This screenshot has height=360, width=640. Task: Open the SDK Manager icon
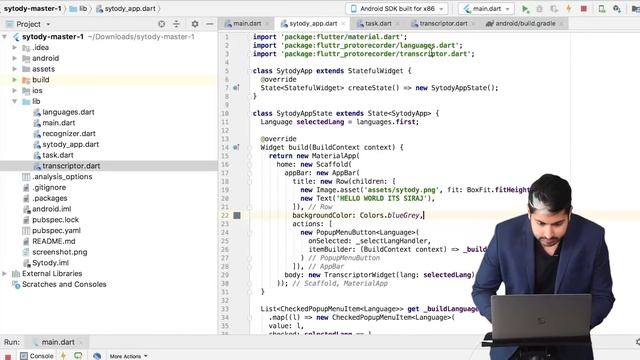point(617,9)
